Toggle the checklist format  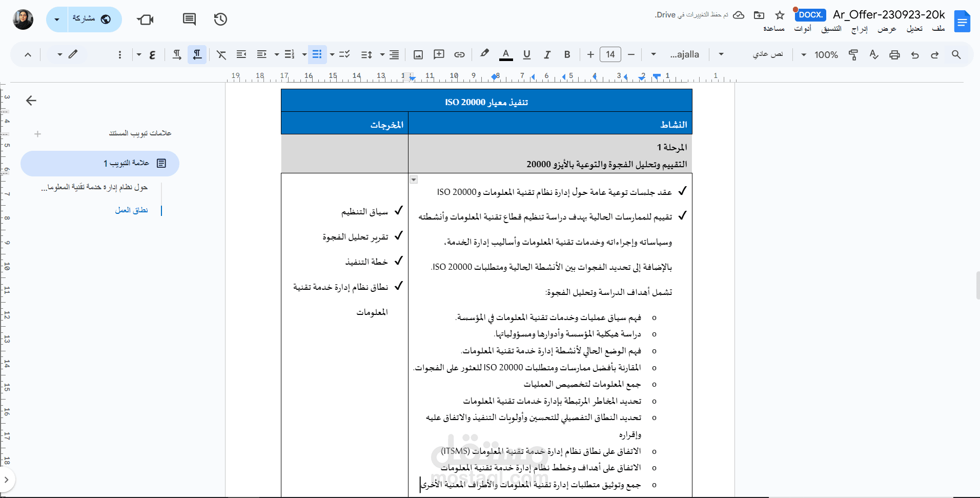(344, 54)
